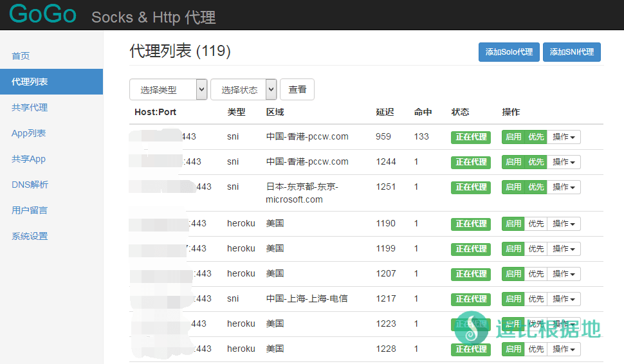This screenshot has height=364, width=624.
Task: Open 操作 dropdown for the 中国-上海 proxy
Action: coord(564,299)
